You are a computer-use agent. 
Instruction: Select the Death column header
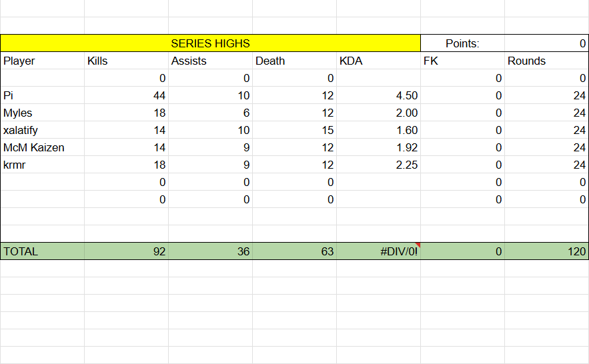(295, 61)
